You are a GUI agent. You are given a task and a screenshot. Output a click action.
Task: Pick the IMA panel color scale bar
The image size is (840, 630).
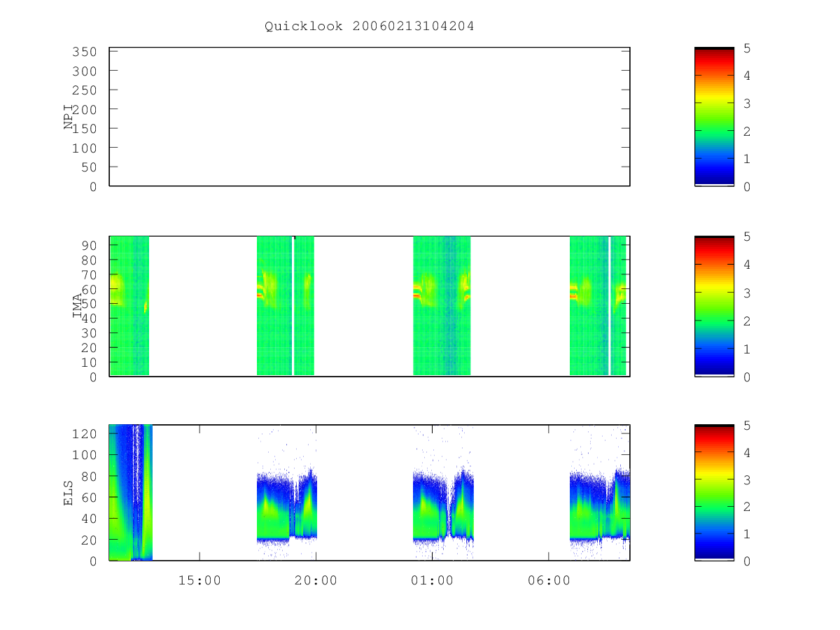(x=714, y=307)
